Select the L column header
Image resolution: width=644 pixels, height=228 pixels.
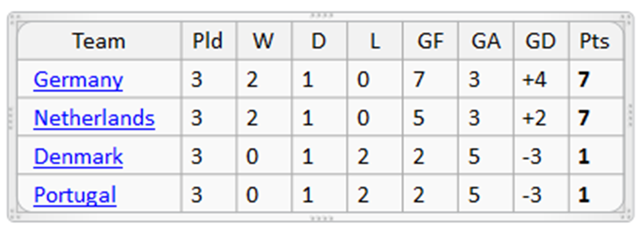[x=374, y=41]
